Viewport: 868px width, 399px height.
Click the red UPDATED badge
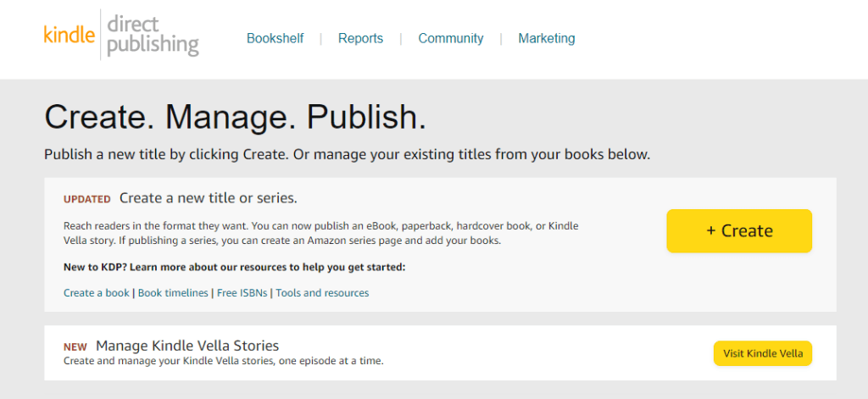[86, 199]
